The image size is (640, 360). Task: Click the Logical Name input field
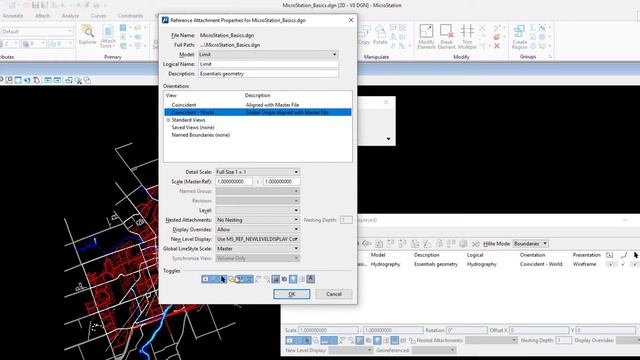click(x=268, y=64)
